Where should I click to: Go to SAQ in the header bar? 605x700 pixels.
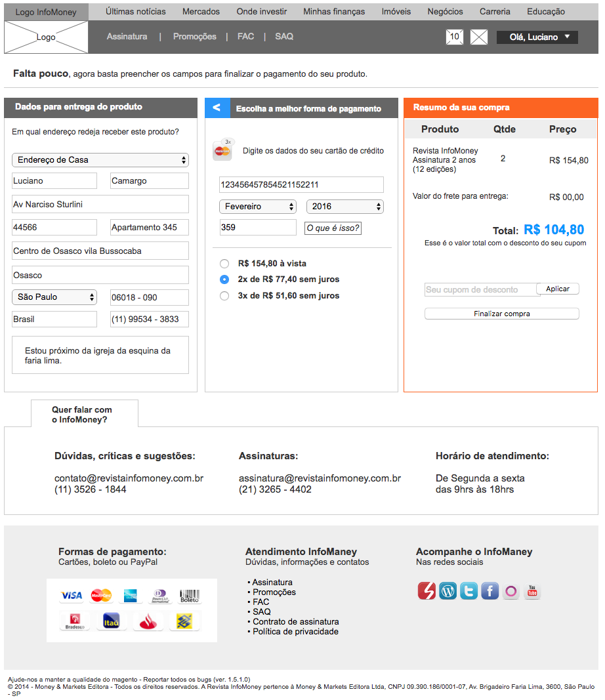(x=284, y=37)
